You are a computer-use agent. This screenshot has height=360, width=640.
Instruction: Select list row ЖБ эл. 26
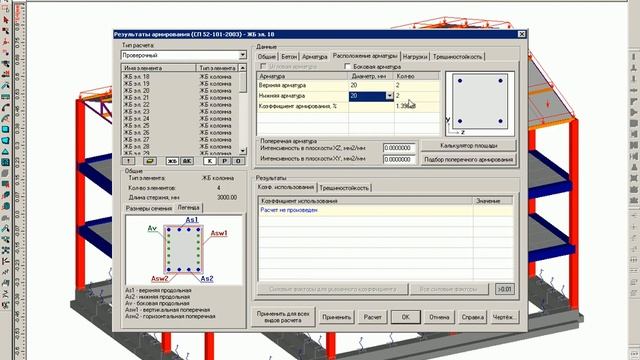(180, 133)
